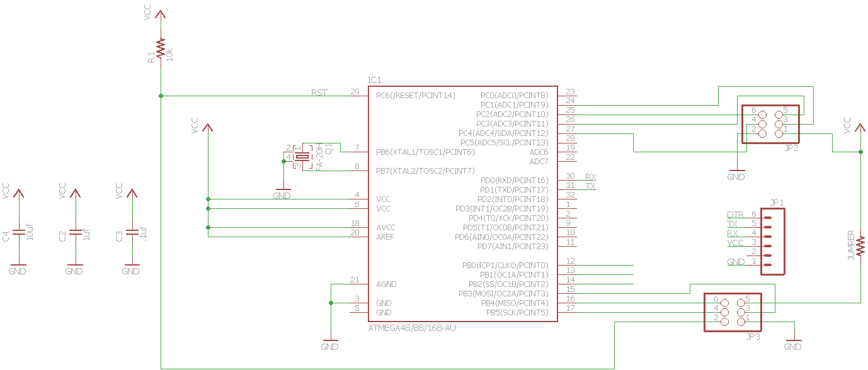Select the JP3 header symbol
Image resolution: width=868 pixels, height=370 pixels.
[732, 312]
